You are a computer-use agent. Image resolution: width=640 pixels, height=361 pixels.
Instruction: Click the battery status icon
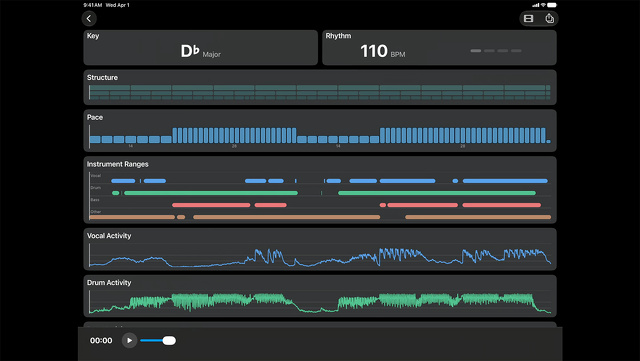click(552, 5)
